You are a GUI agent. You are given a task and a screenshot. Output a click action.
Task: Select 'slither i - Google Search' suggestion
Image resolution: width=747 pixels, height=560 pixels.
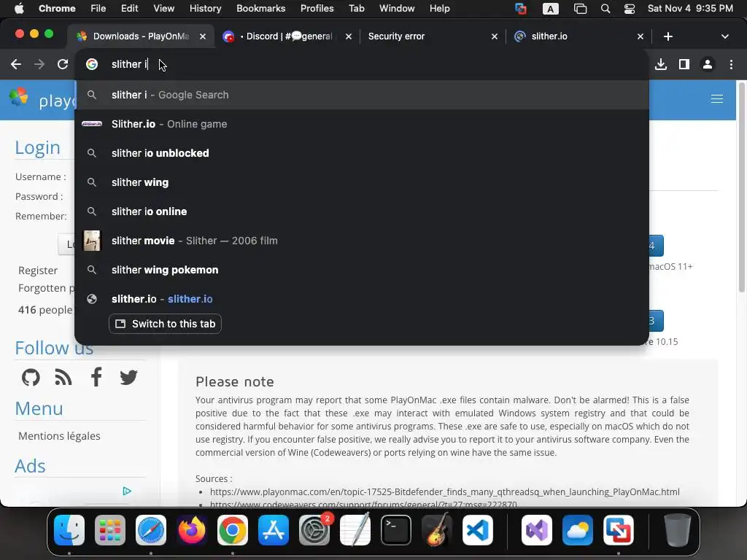tap(362, 95)
